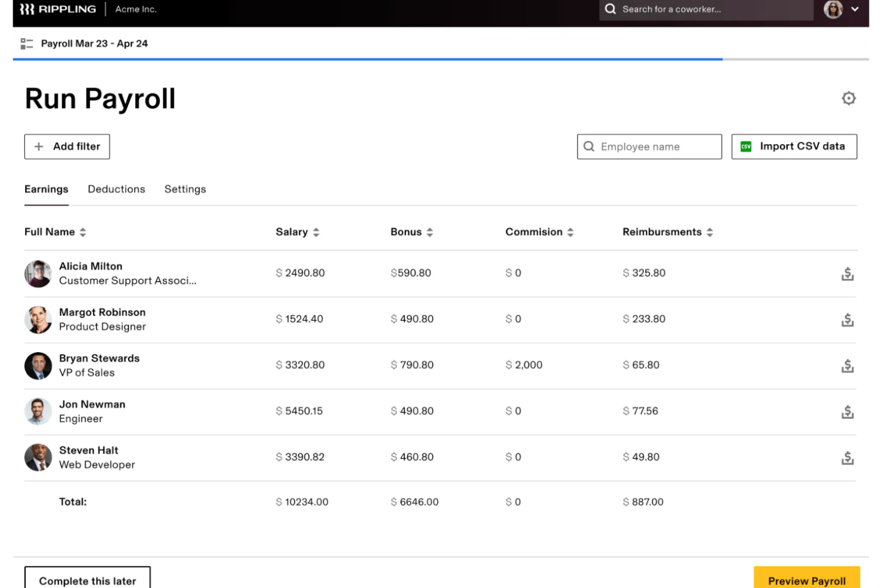Open payroll settings gear icon

click(x=848, y=98)
